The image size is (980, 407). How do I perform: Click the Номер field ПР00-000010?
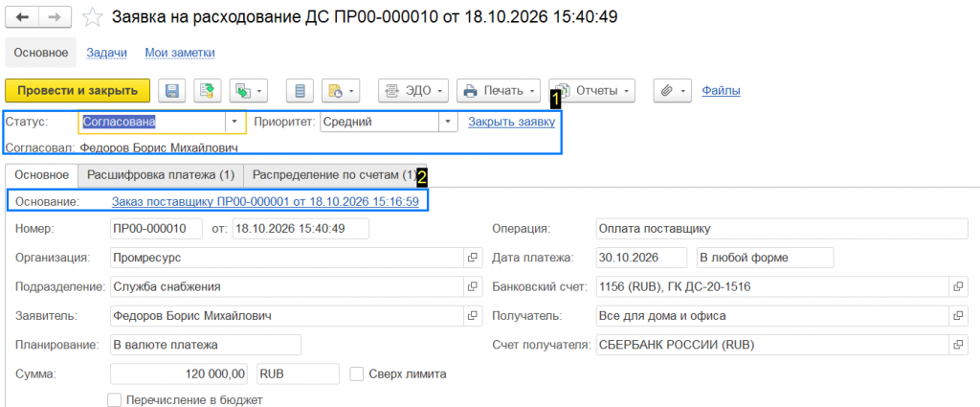[x=156, y=228]
